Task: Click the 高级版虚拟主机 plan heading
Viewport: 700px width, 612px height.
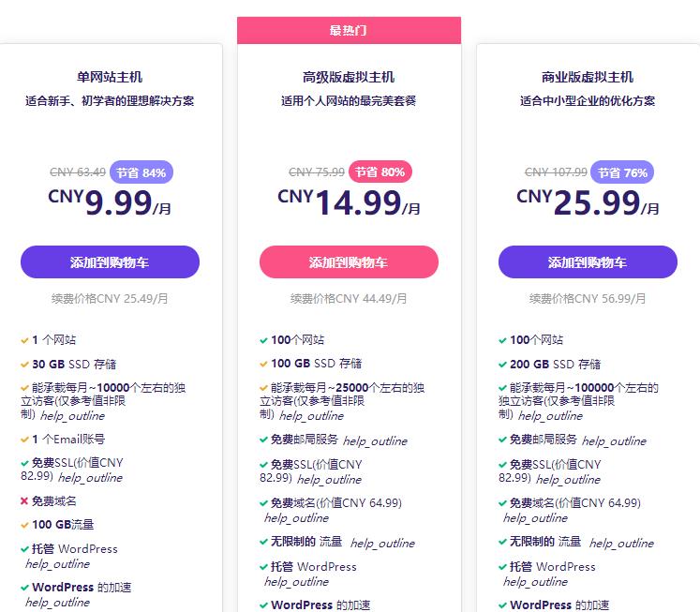Action: 349,77
